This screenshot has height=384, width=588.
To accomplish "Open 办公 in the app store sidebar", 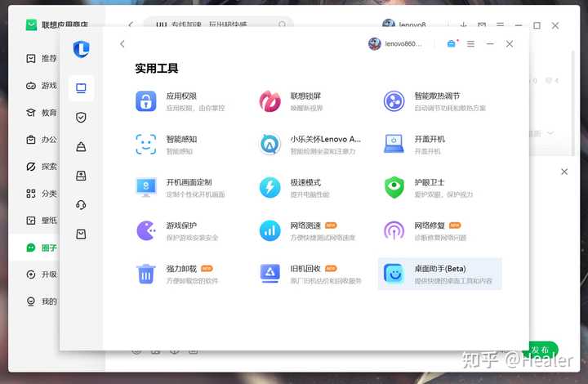I will [x=42, y=140].
